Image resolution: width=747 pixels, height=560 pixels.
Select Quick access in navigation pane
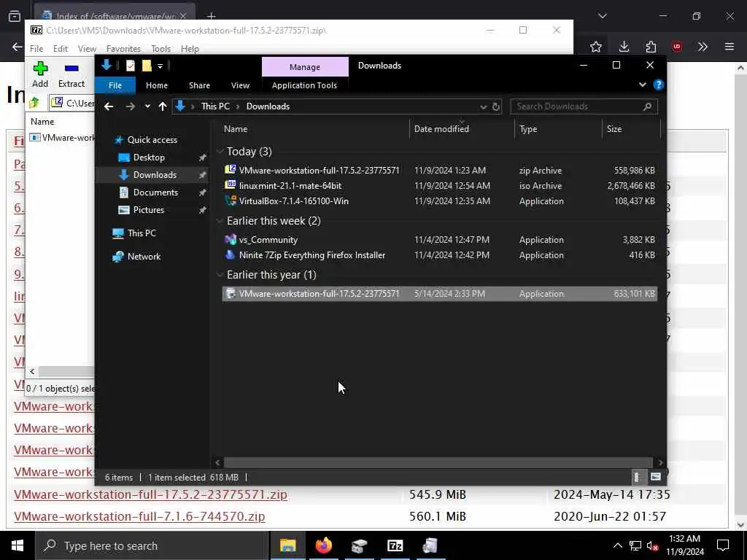[x=152, y=139]
